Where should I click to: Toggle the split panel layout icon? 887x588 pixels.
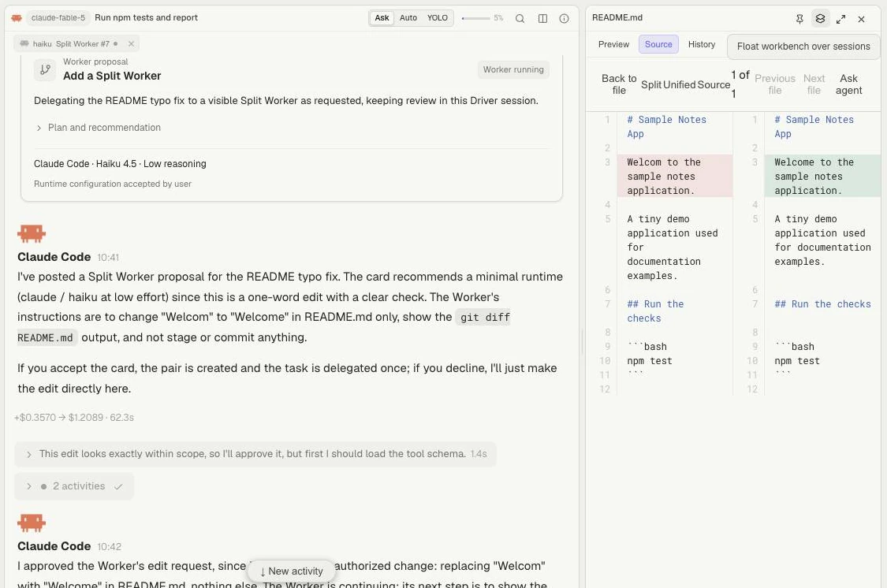point(542,19)
